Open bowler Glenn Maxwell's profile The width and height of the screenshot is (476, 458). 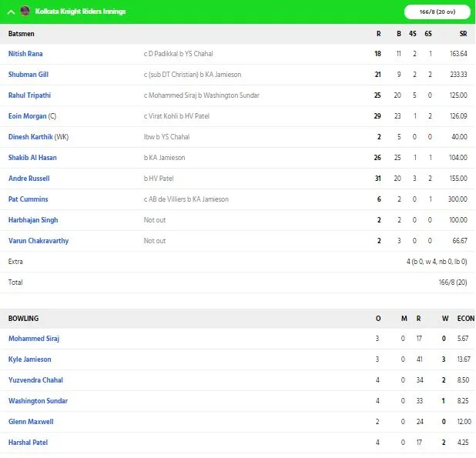(x=31, y=422)
